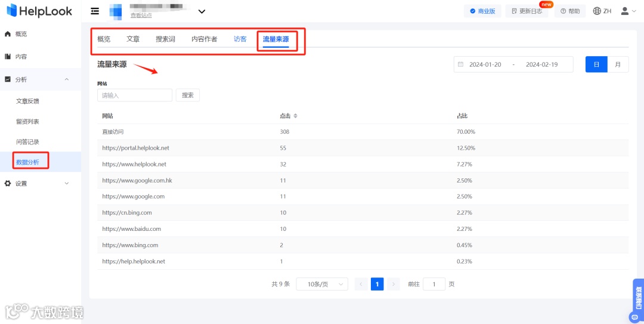Switch to the 搜索词 tab
Viewport: 644px width, 324px height.
(166, 39)
